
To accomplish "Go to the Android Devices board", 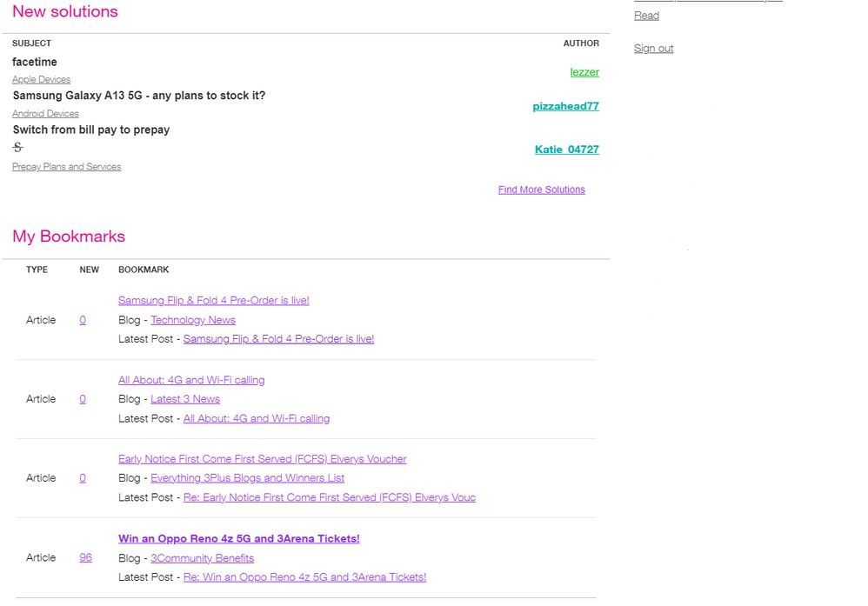I will [x=45, y=114].
